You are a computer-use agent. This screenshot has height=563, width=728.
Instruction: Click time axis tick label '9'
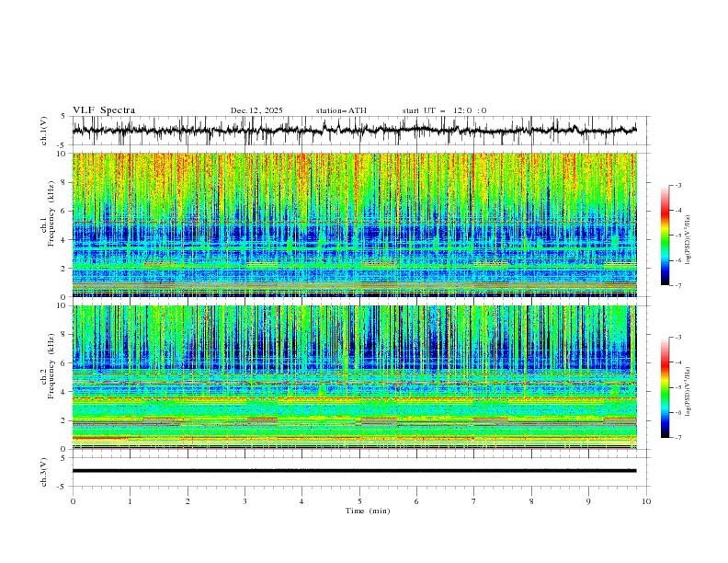coord(588,501)
